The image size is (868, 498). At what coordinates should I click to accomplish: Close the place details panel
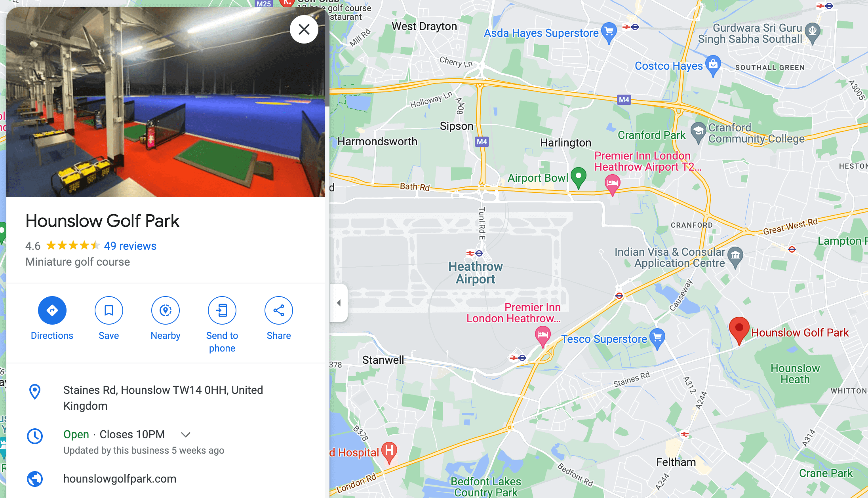click(x=304, y=29)
